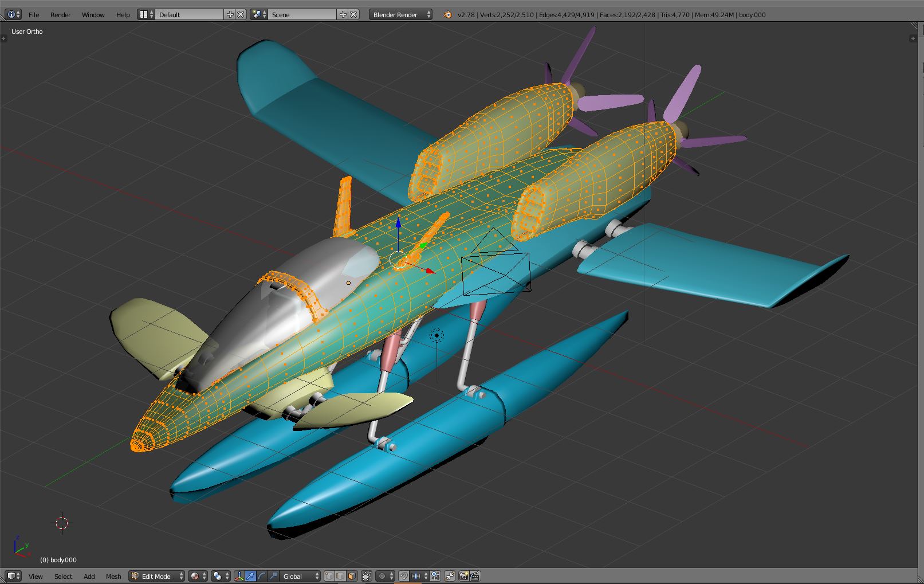This screenshot has width=924, height=584.
Task: Click the 'Faces:2,192/2,428' statistic
Action: [627, 15]
